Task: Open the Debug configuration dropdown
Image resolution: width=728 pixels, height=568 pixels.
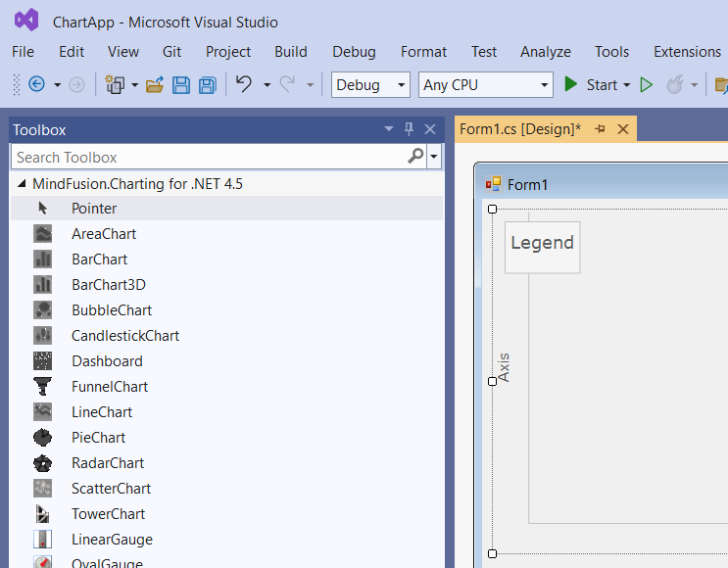Action: [370, 85]
